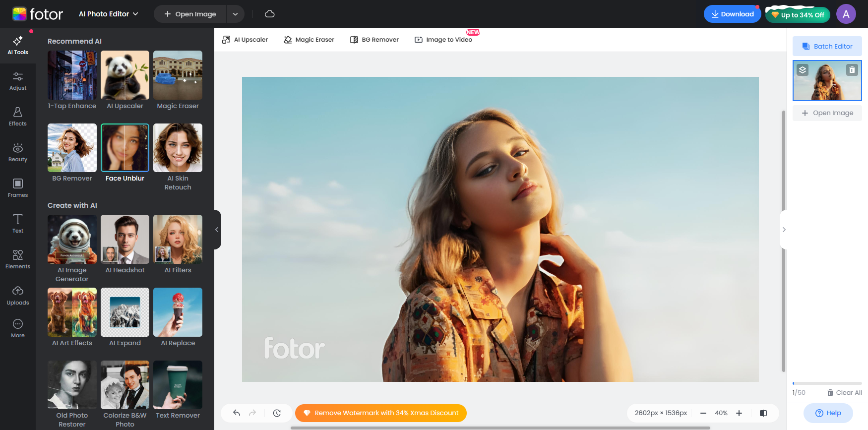Viewport: 868px width, 430px height.
Task: Toggle the compare original view icon
Action: pyautogui.click(x=763, y=413)
